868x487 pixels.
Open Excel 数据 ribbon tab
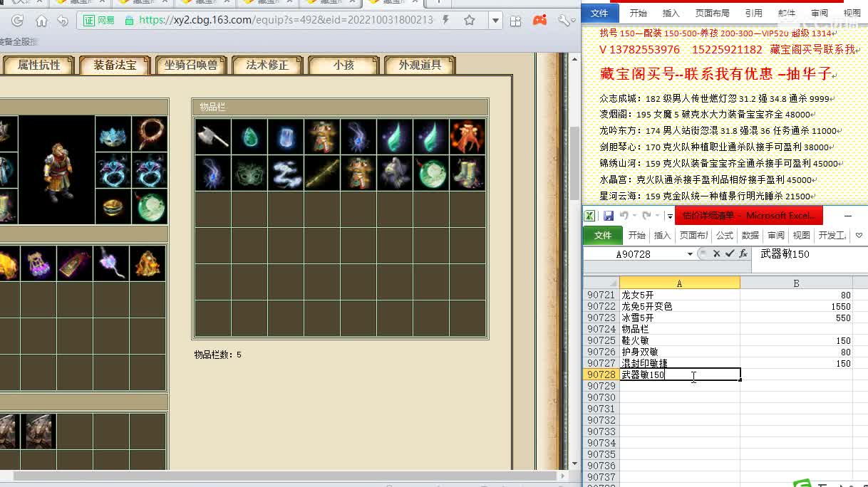750,236
